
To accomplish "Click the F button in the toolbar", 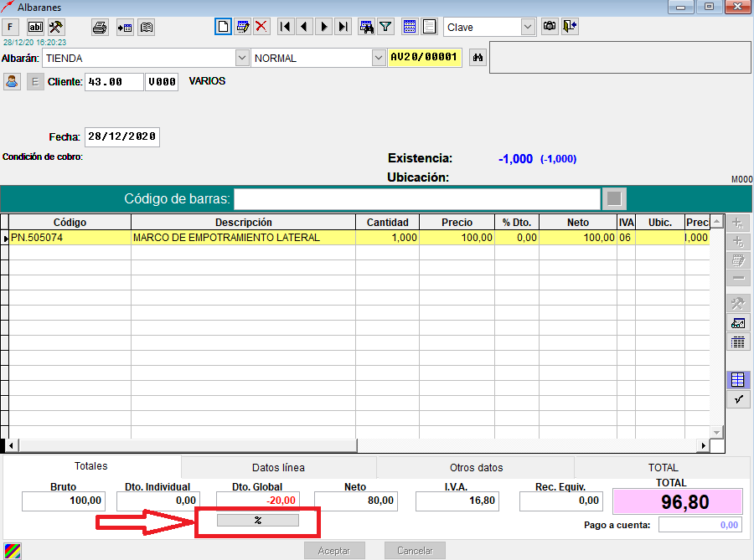I will point(10,27).
